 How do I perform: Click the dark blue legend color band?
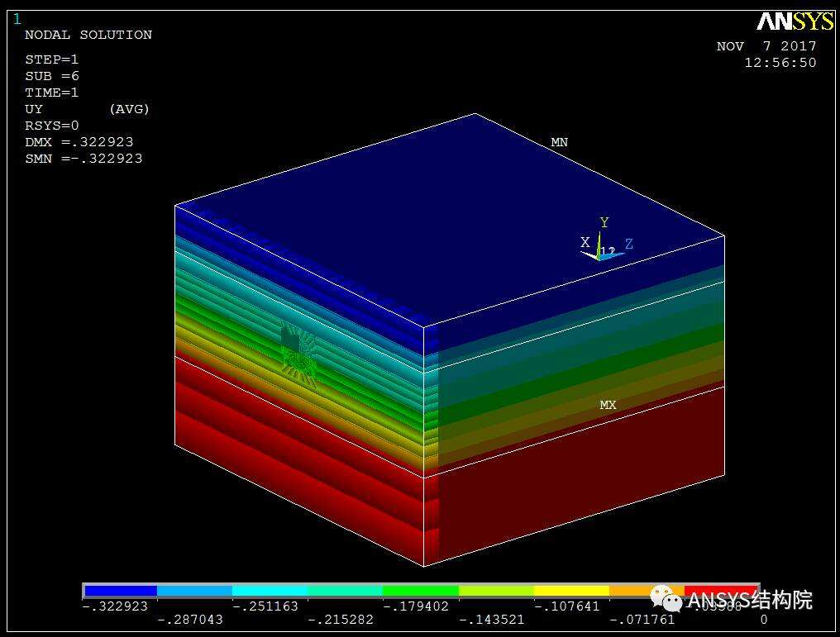[121, 591]
